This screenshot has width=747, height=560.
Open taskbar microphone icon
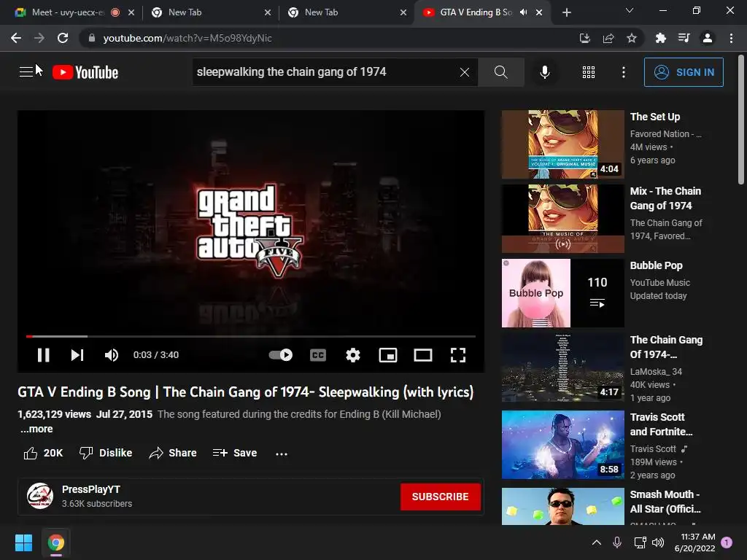coord(617,542)
